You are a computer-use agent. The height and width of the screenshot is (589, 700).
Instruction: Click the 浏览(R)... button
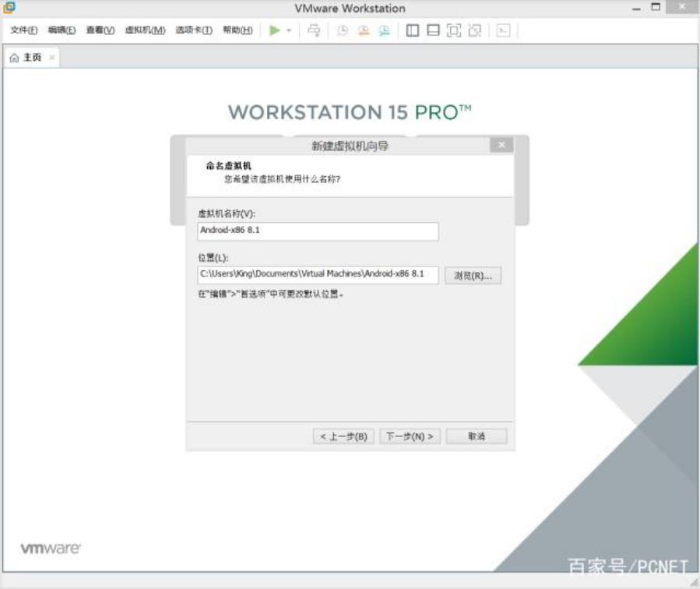click(x=473, y=276)
